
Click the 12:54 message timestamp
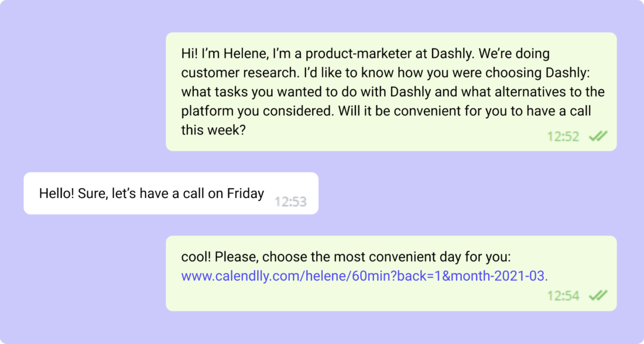click(x=563, y=296)
